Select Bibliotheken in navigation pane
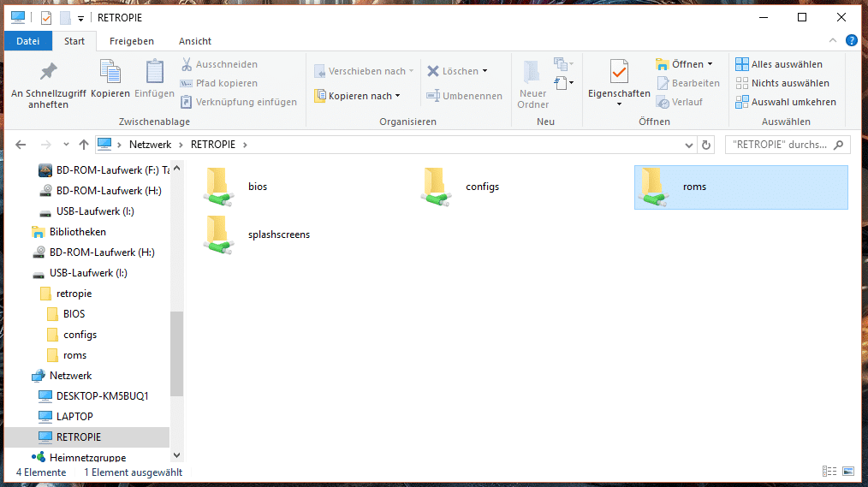 click(x=68, y=232)
